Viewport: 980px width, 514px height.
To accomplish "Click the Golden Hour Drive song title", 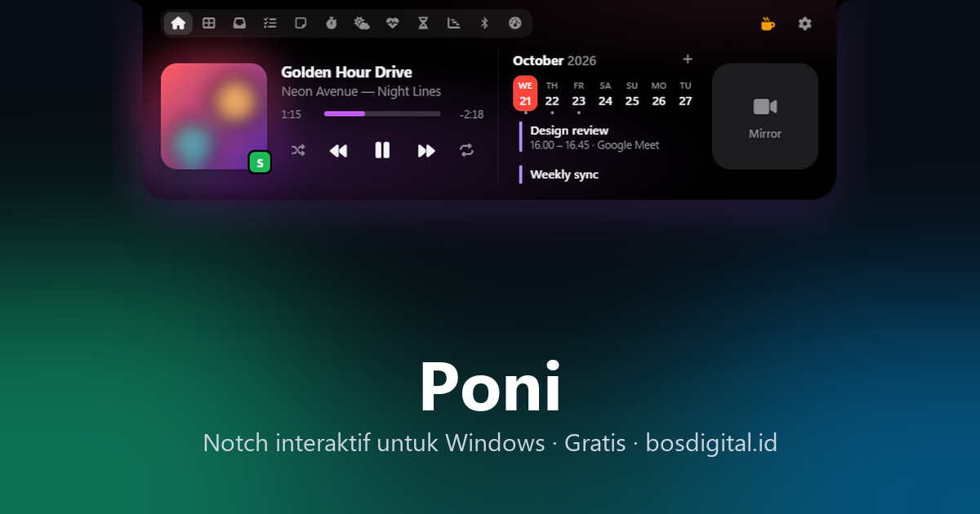I will pyautogui.click(x=346, y=72).
